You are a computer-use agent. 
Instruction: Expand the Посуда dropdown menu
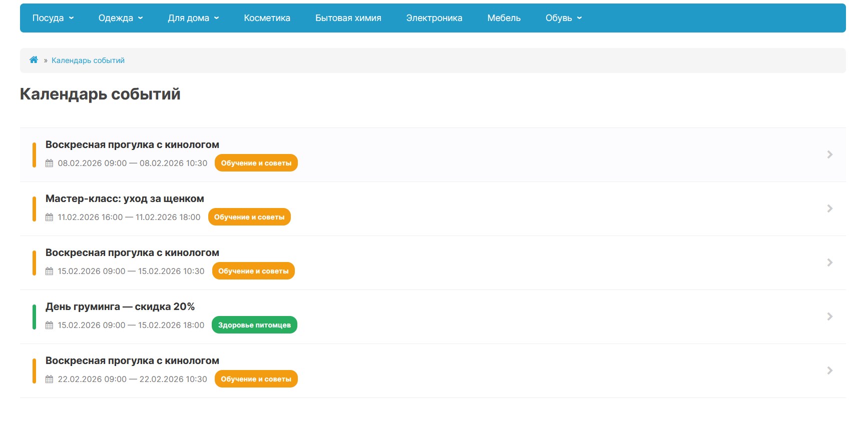pos(53,18)
